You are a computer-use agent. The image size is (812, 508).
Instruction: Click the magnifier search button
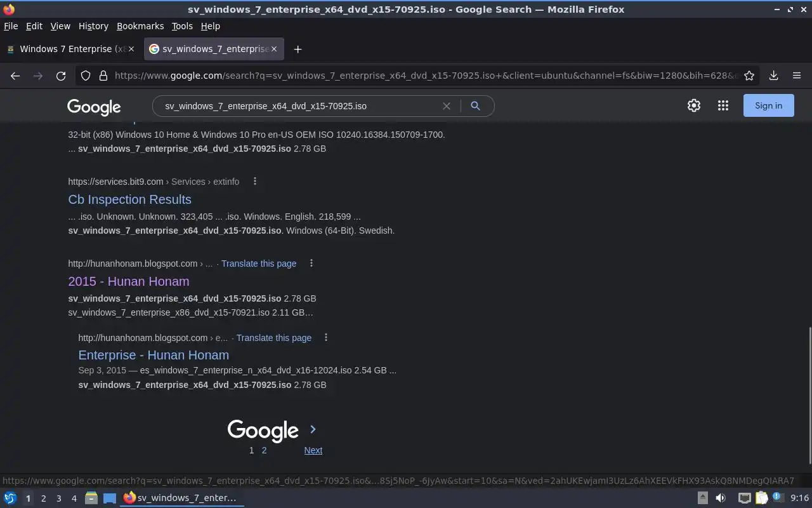475,106
